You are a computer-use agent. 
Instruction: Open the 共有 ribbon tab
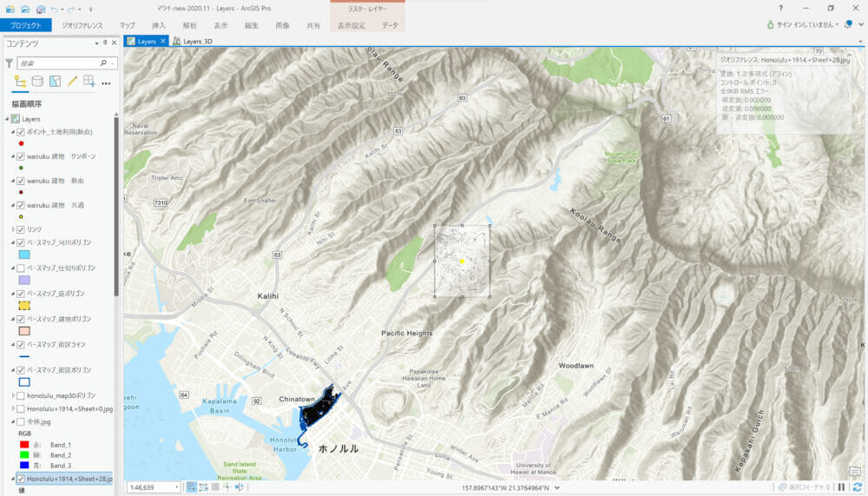pos(313,25)
